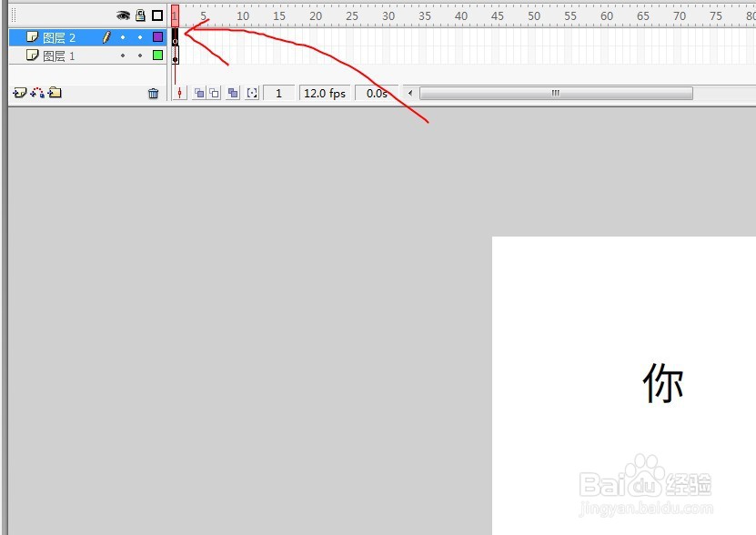This screenshot has height=535, width=756.
Task: Change the outline color of 图层 2
Action: tap(156, 36)
